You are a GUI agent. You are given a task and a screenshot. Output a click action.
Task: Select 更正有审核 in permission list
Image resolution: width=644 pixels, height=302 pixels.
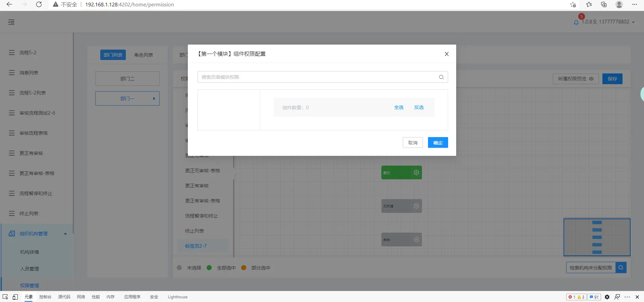coord(197,186)
